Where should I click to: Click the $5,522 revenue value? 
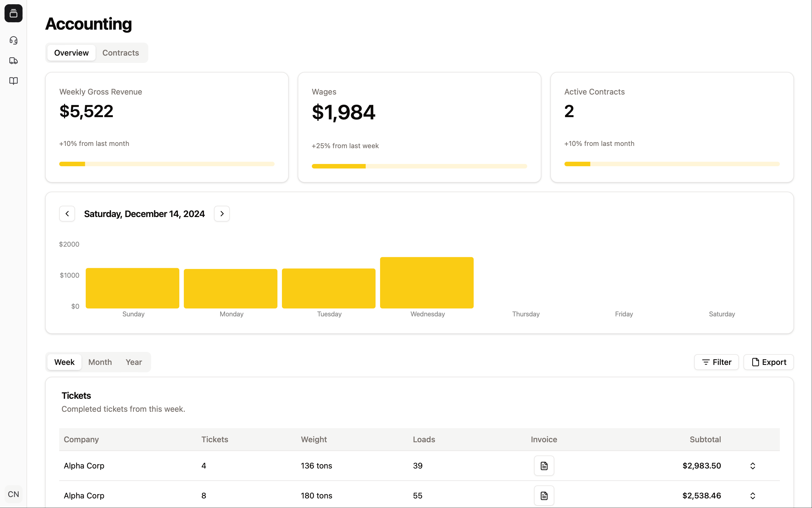pyautogui.click(x=87, y=111)
